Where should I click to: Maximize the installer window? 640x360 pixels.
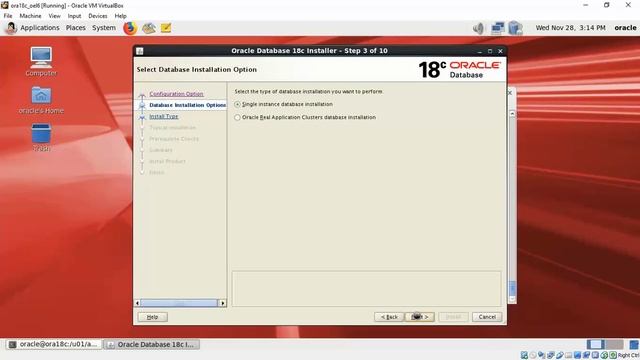(x=490, y=51)
